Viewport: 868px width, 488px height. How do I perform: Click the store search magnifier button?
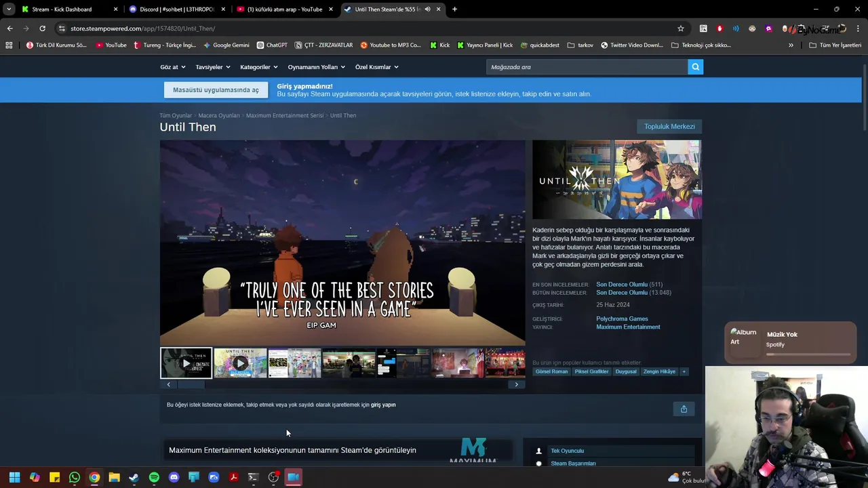(x=695, y=66)
